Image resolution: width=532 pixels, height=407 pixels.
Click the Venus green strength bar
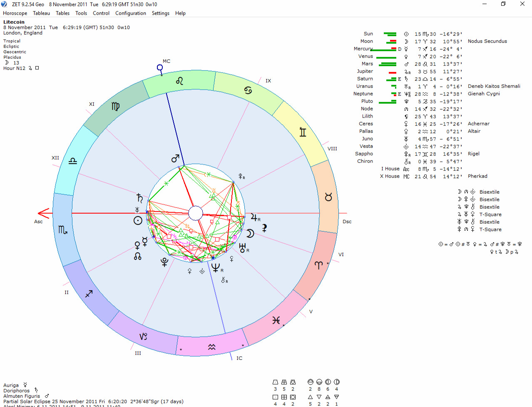click(x=386, y=57)
